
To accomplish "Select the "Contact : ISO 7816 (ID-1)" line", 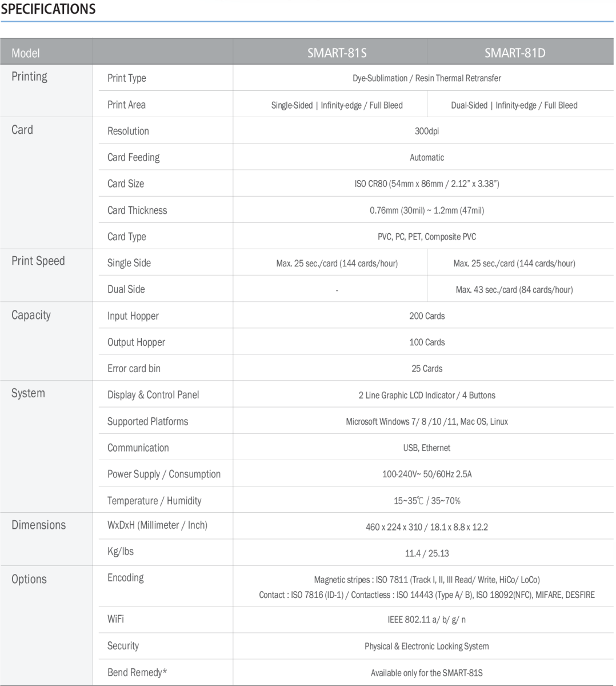I will 427,595.
